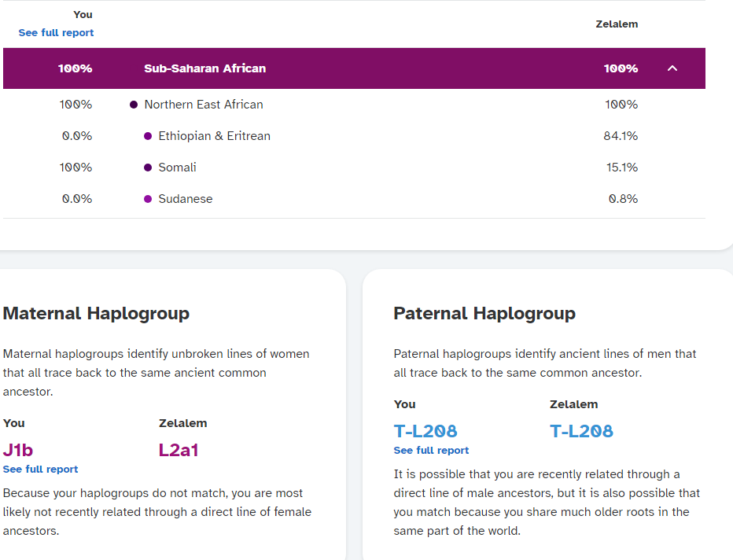Click the Sub-Saharan African row label
733x560 pixels.
click(204, 68)
